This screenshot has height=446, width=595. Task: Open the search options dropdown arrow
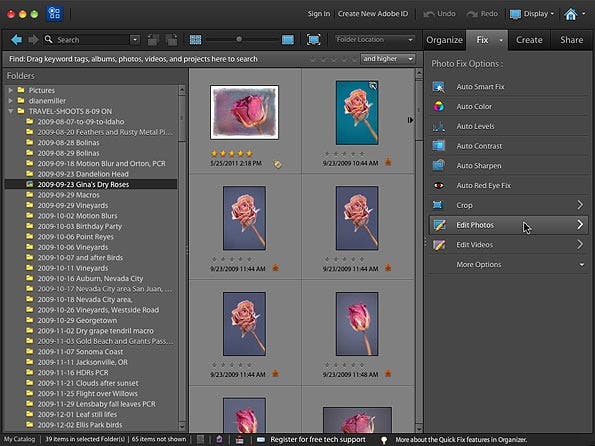coord(135,39)
